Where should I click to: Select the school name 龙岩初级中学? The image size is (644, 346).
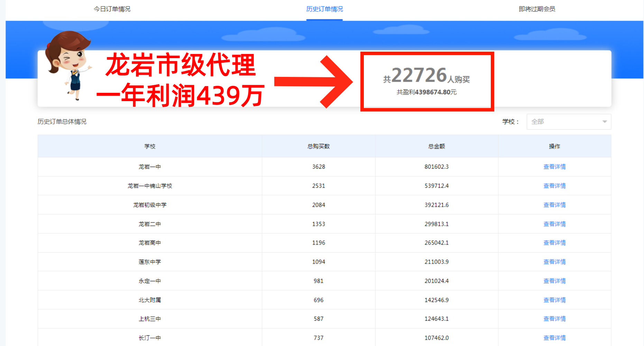(150, 205)
